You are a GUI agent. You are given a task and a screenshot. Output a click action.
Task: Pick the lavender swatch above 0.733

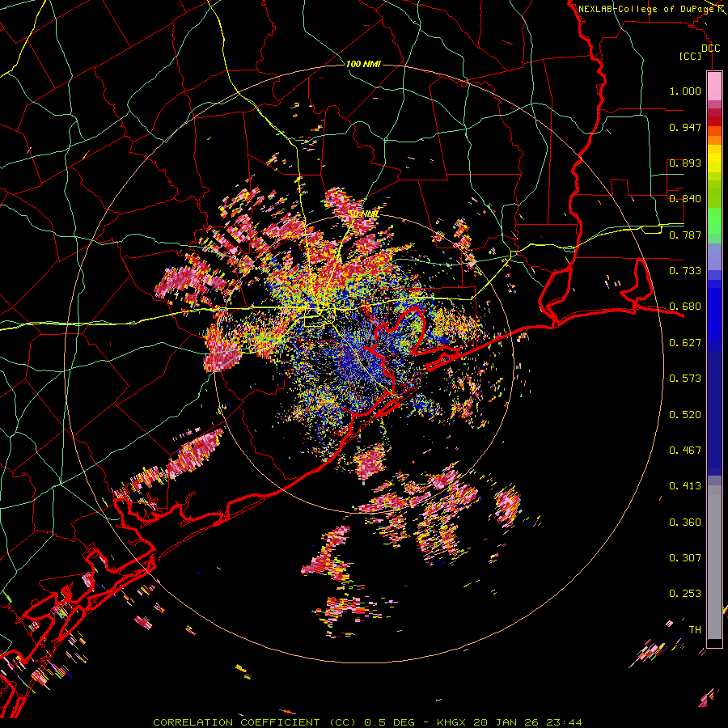click(714, 256)
